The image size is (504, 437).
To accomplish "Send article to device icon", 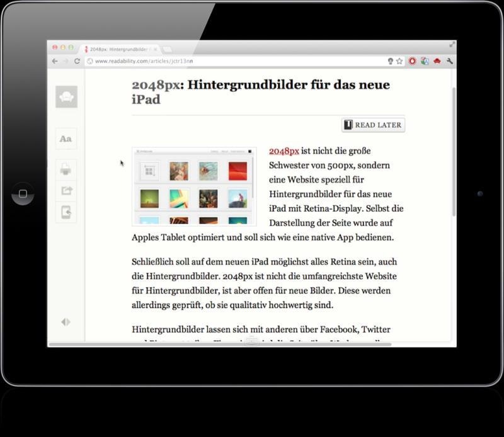I will [66, 212].
